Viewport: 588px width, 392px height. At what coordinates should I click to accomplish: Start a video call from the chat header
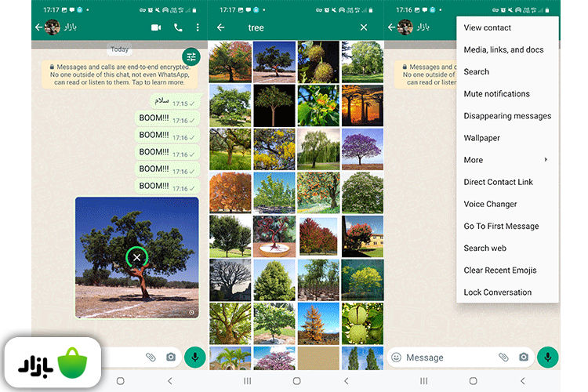pyautogui.click(x=155, y=27)
